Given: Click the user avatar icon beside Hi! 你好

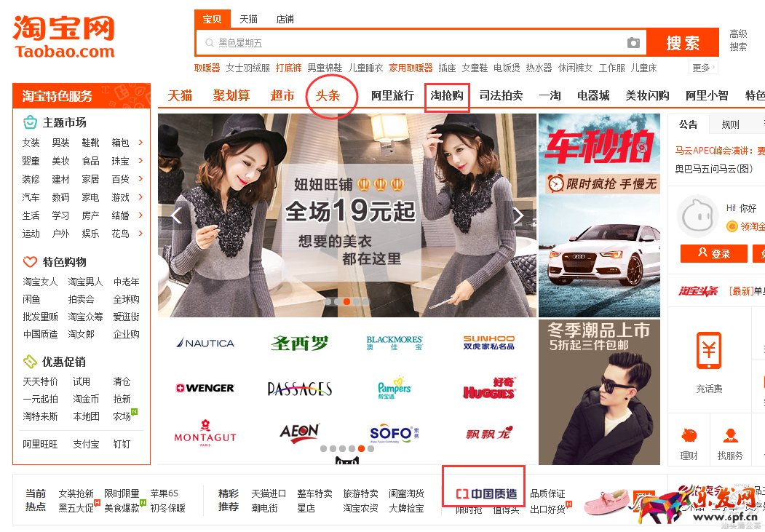Looking at the screenshot, I should (697, 216).
